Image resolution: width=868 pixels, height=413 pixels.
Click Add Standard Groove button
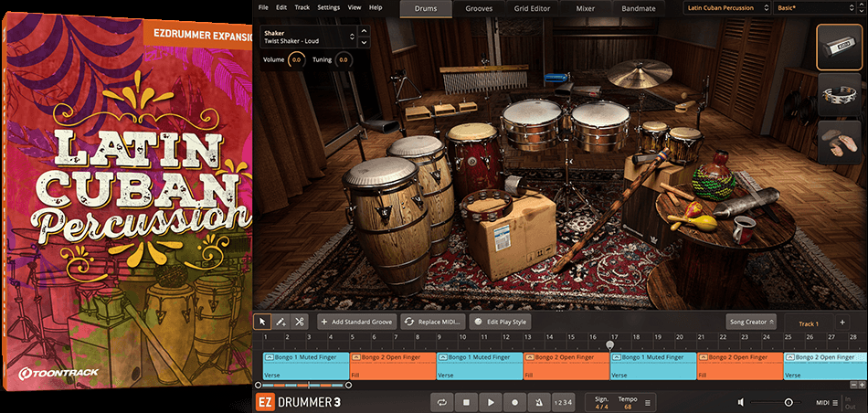point(357,322)
